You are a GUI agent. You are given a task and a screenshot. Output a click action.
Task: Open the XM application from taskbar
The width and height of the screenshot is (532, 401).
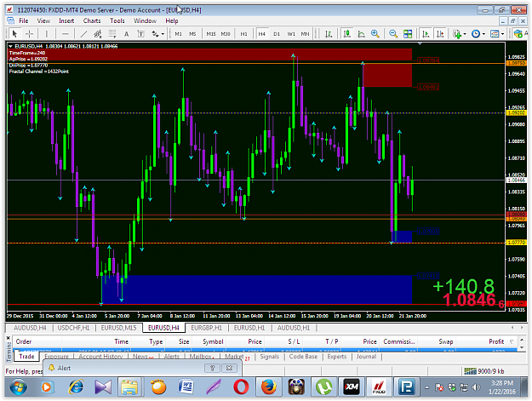(x=352, y=387)
